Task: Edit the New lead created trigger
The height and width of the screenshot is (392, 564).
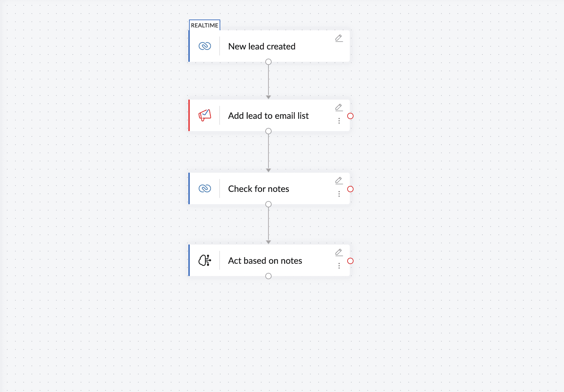Action: click(339, 38)
